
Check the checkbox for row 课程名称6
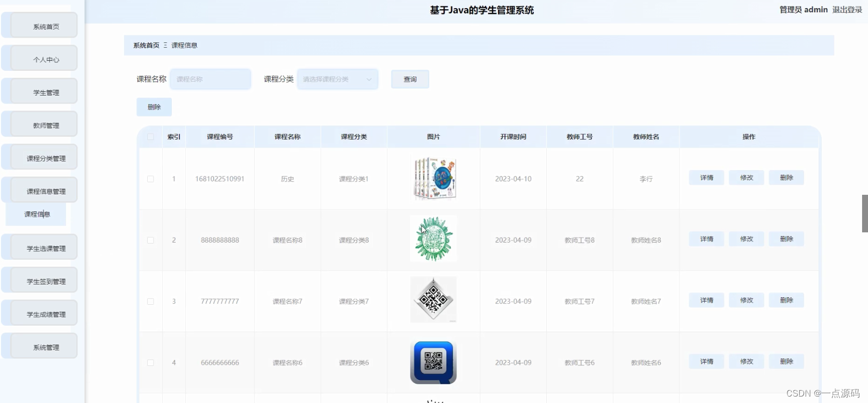tap(150, 362)
